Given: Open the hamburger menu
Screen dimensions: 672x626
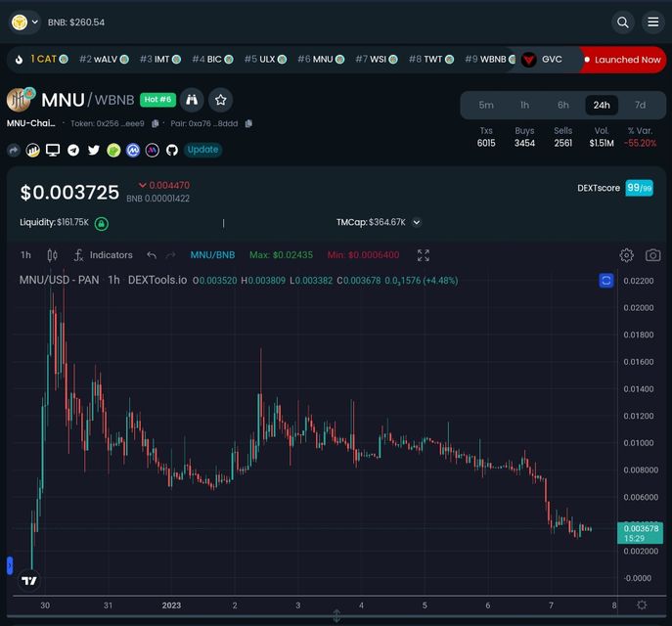Looking at the screenshot, I should tap(652, 22).
